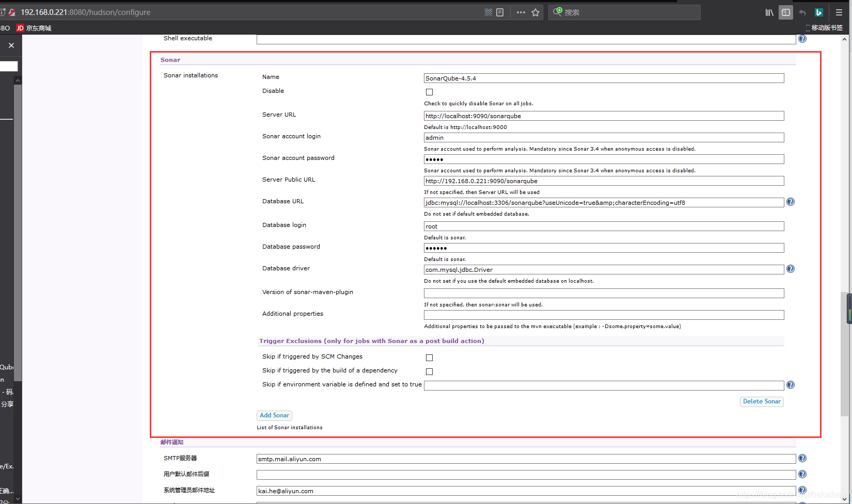Open help icon for 用户默认邮件后缀 field
This screenshot has height=504, width=852.
[802, 474]
